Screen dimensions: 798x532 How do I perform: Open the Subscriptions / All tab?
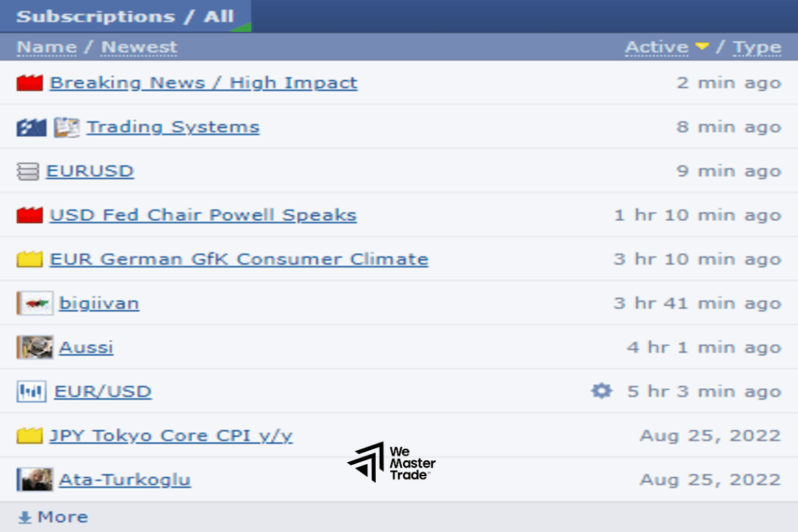coord(124,17)
